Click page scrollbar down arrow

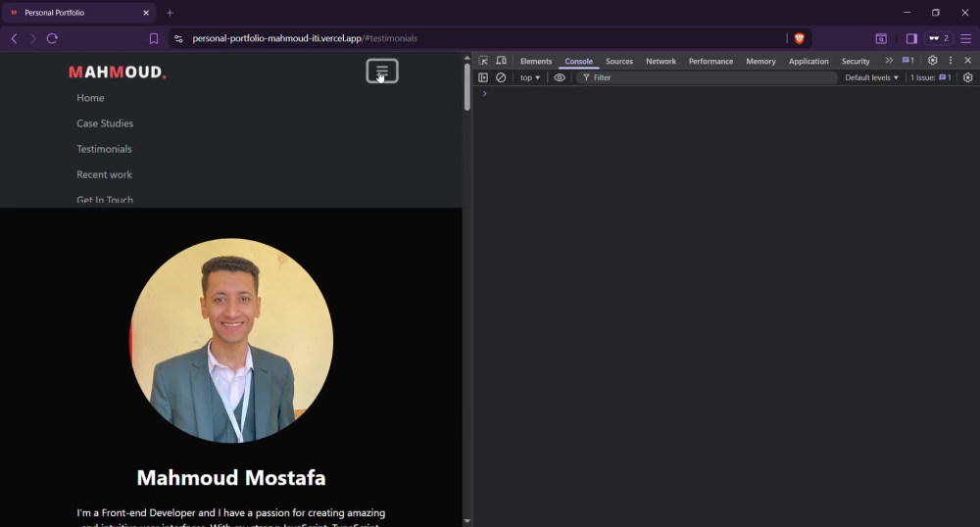click(x=466, y=521)
